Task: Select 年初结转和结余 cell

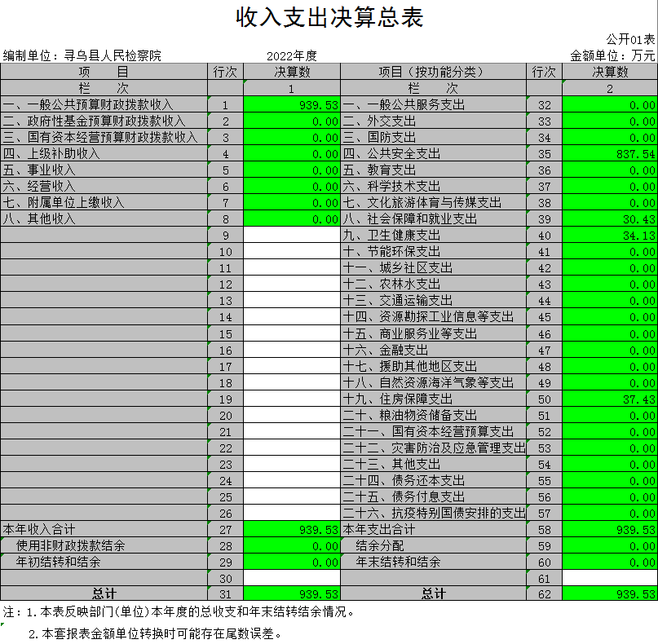Action: pos(104,562)
